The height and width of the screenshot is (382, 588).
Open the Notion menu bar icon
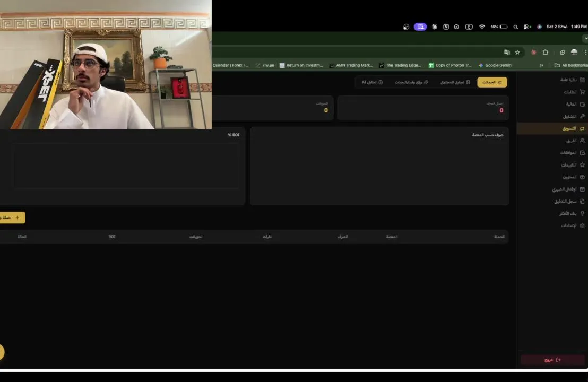coord(446,27)
